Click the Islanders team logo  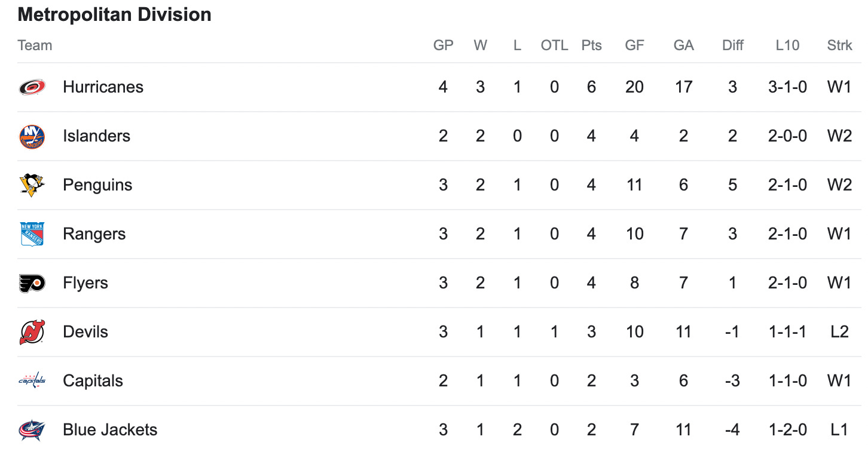(x=32, y=136)
